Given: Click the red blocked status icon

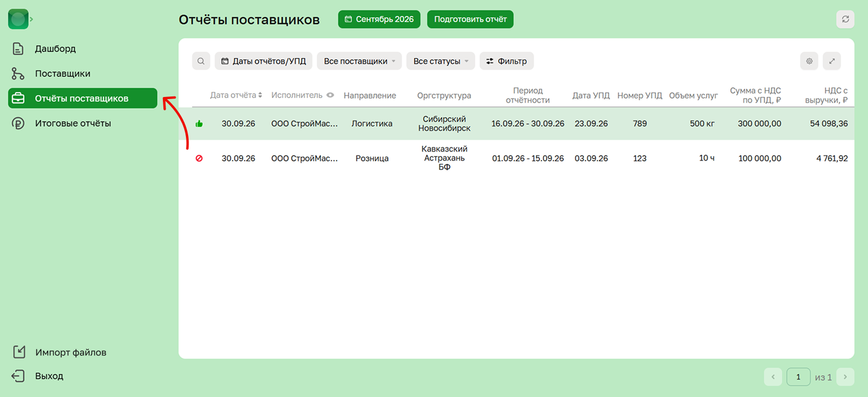Looking at the screenshot, I should tap(199, 158).
